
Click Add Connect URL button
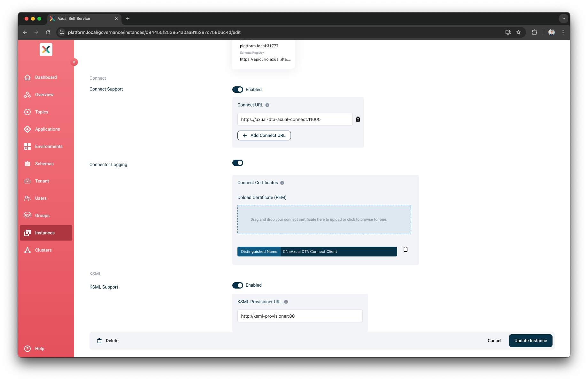264,135
